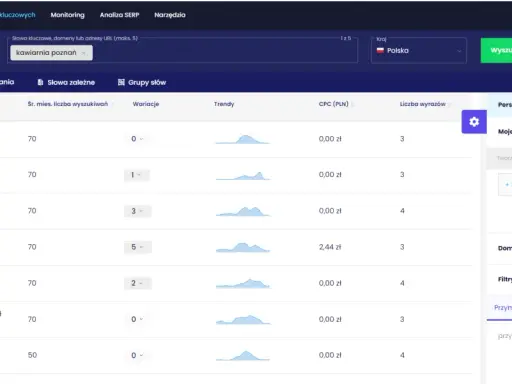This screenshot has width=512, height=384.
Task: Click the 2,44 zł CPC value
Action: tap(330, 247)
